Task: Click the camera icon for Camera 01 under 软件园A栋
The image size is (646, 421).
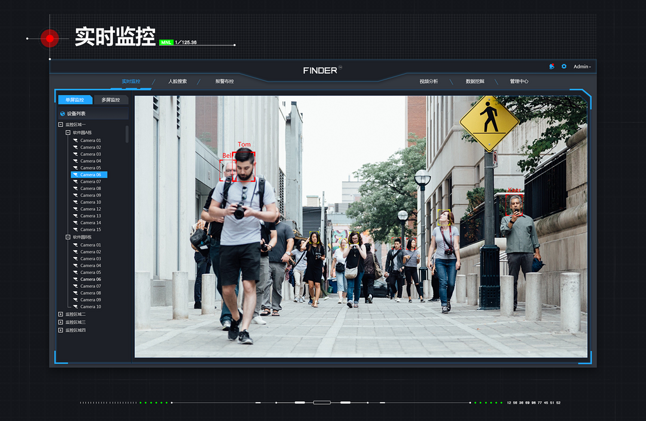Action: [75, 140]
